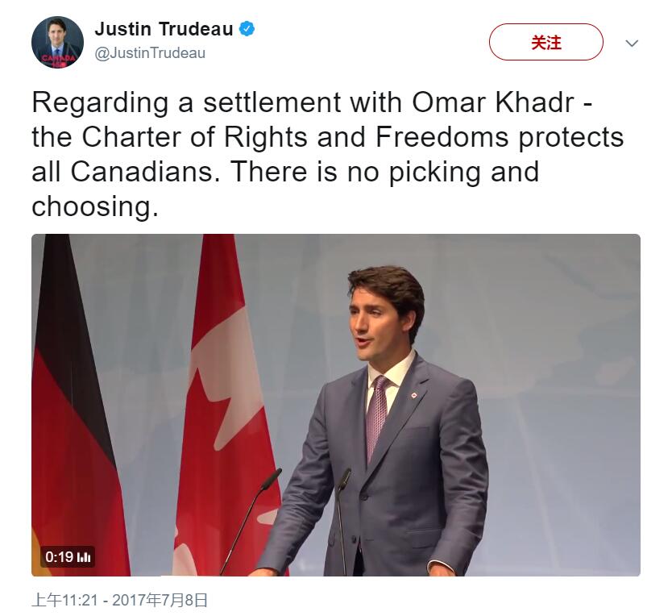The height and width of the screenshot is (616, 672).
Task: Click Justin Trudeau's profile avatar
Action: 57,42
